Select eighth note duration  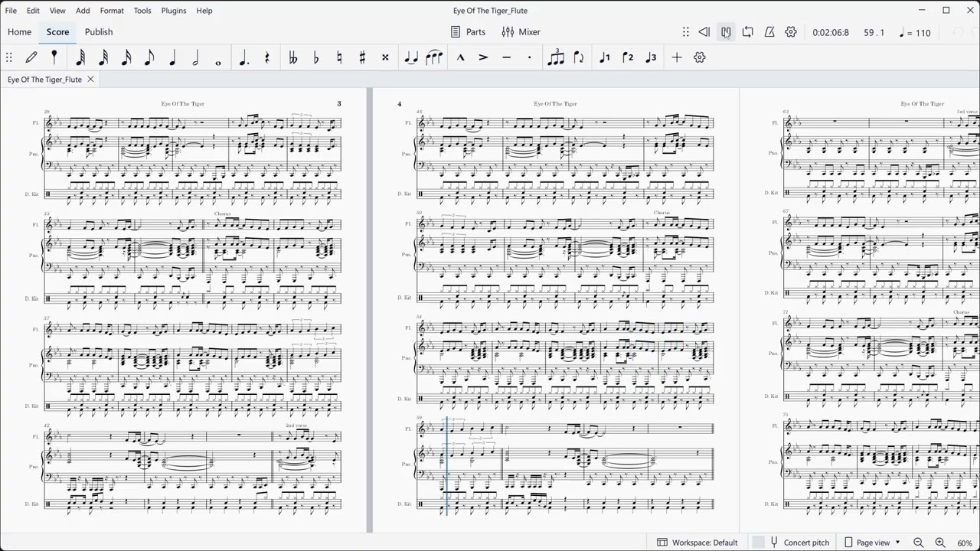click(x=149, y=57)
